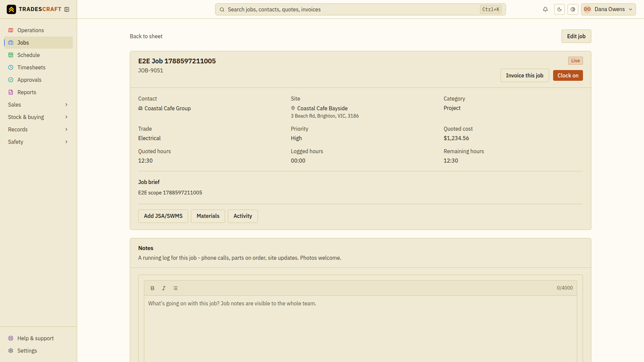
Task: Toggle italic in notes editor
Action: coord(164,288)
